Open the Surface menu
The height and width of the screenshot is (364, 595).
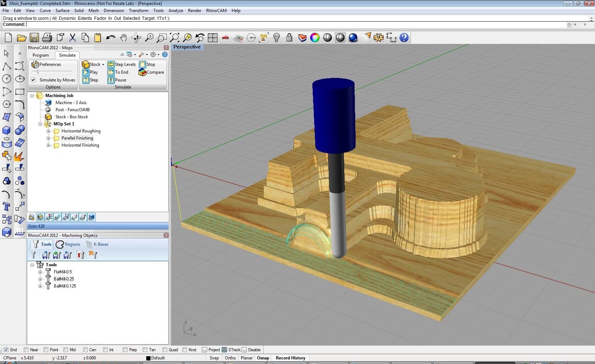[x=62, y=11]
